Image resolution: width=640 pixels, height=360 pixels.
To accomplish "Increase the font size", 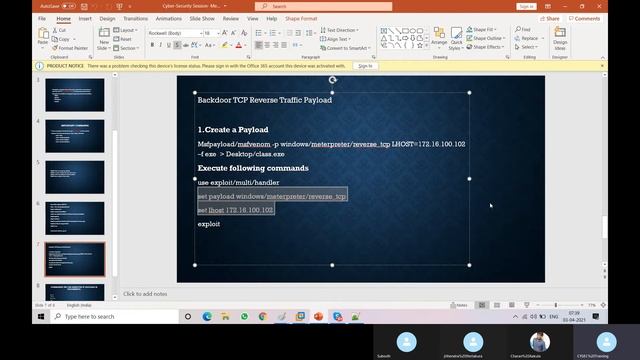I will [x=225, y=33].
